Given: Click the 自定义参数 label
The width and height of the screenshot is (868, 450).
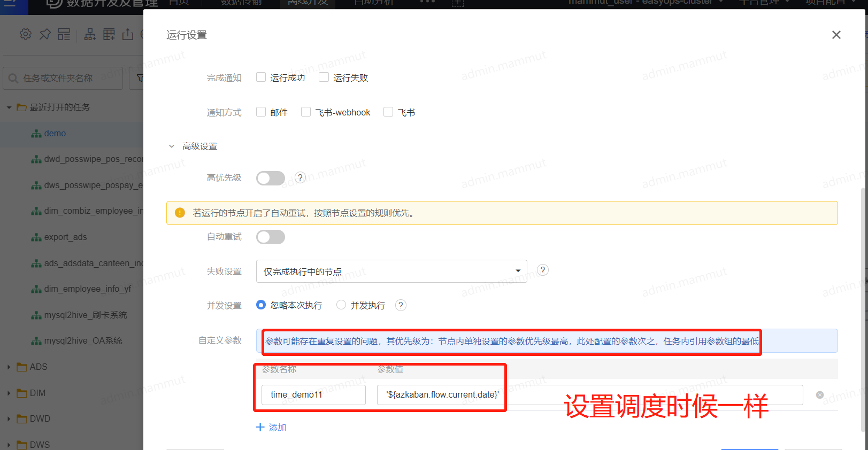Looking at the screenshot, I should click(x=220, y=340).
